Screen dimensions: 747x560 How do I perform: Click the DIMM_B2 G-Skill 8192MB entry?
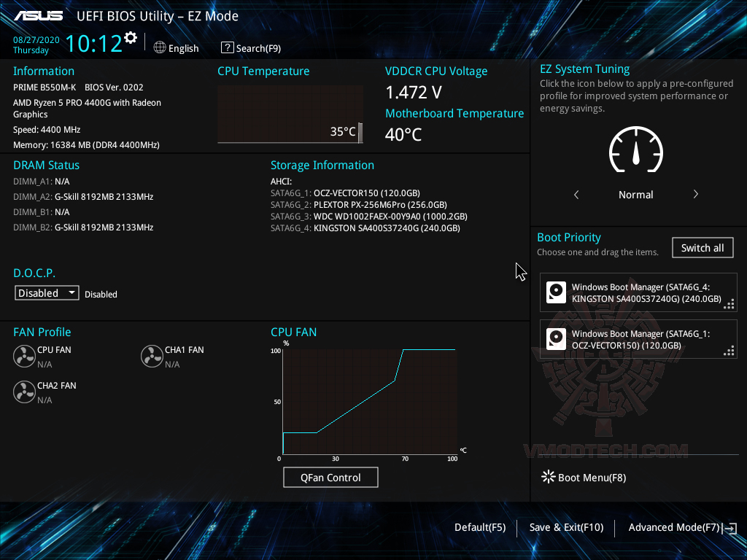pos(83,227)
